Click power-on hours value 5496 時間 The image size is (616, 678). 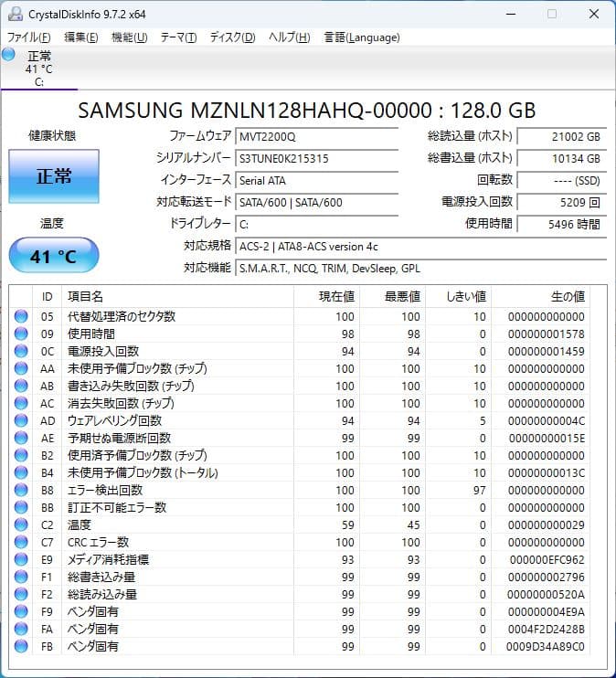[x=562, y=225]
